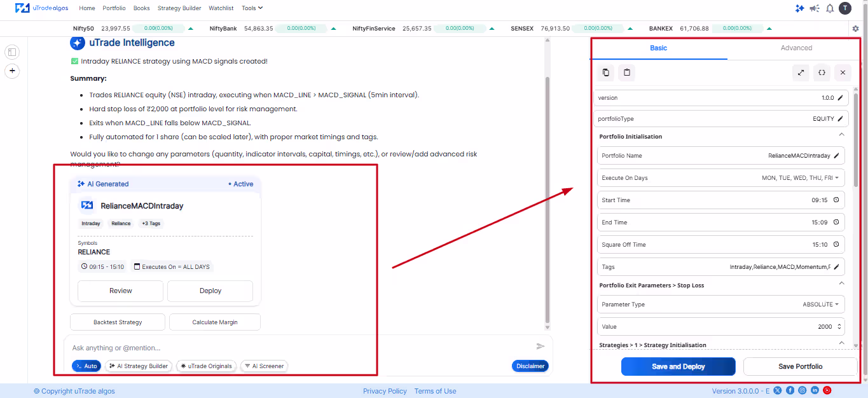Open Strategy Builder in the top nav
The height and width of the screenshot is (398, 868).
(x=179, y=8)
